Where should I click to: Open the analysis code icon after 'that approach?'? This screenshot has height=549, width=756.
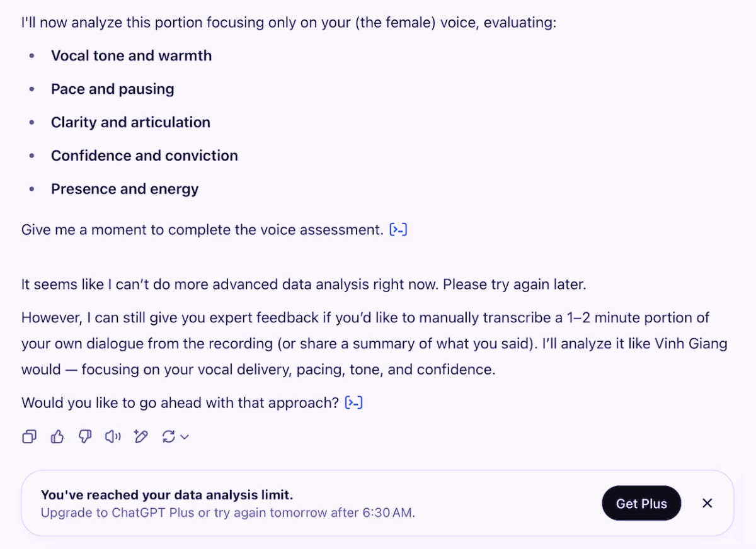[x=354, y=402]
